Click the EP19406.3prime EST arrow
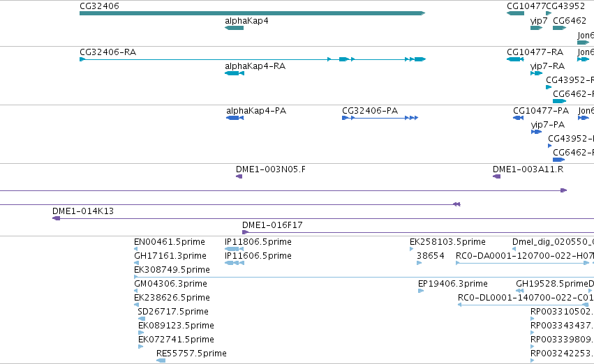This screenshot has width=594, height=364. [421, 291]
